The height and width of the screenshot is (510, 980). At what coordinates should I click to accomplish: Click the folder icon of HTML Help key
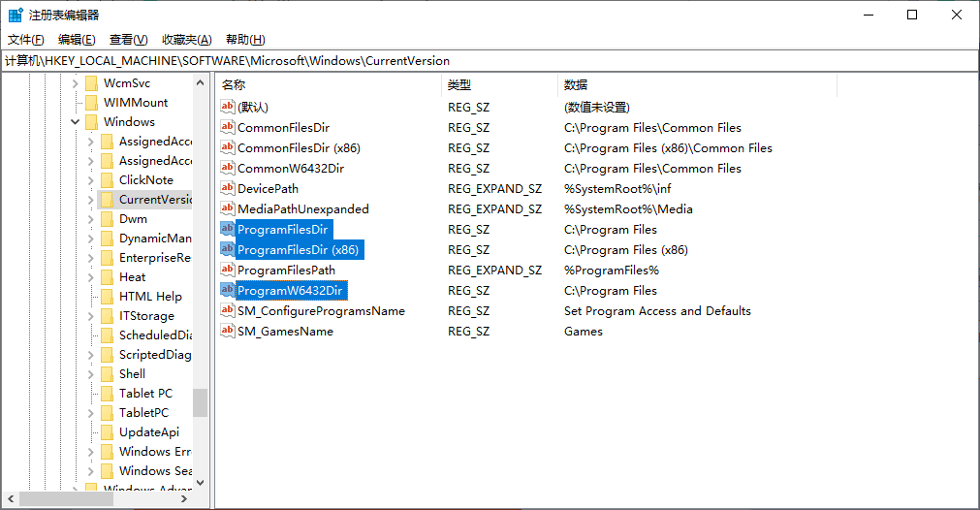coord(107,297)
